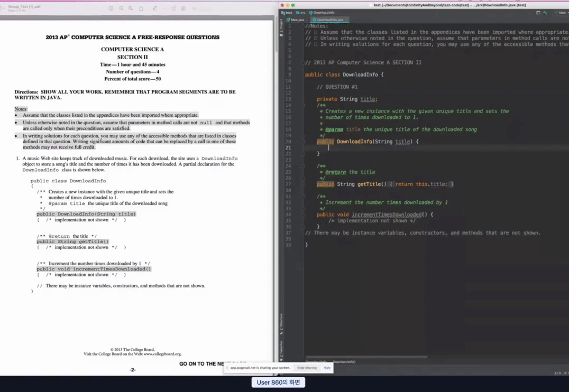Viewport: 569px width, 392px height.
Task: Open the Favorites tool window side button
Action: click(281, 347)
